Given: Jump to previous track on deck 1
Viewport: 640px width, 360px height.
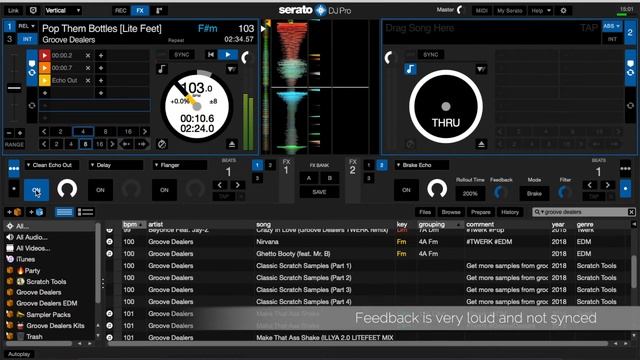Looking at the screenshot, I should (x=210, y=55).
